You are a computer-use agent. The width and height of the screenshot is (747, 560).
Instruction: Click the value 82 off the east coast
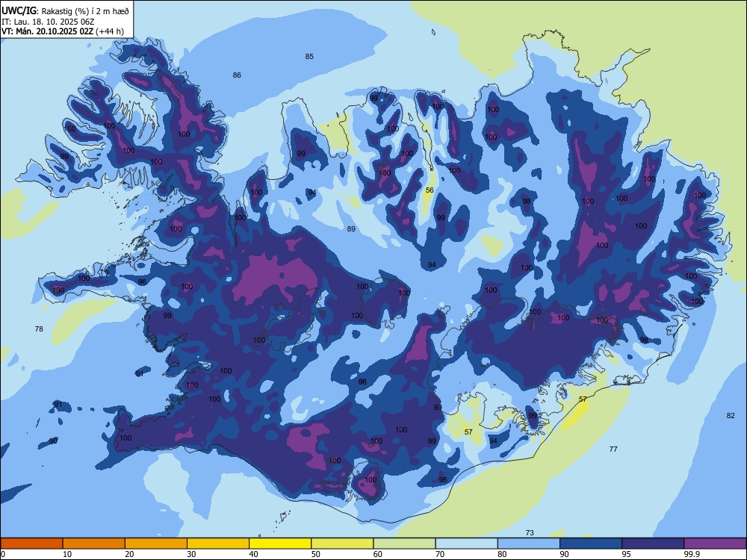point(731,415)
